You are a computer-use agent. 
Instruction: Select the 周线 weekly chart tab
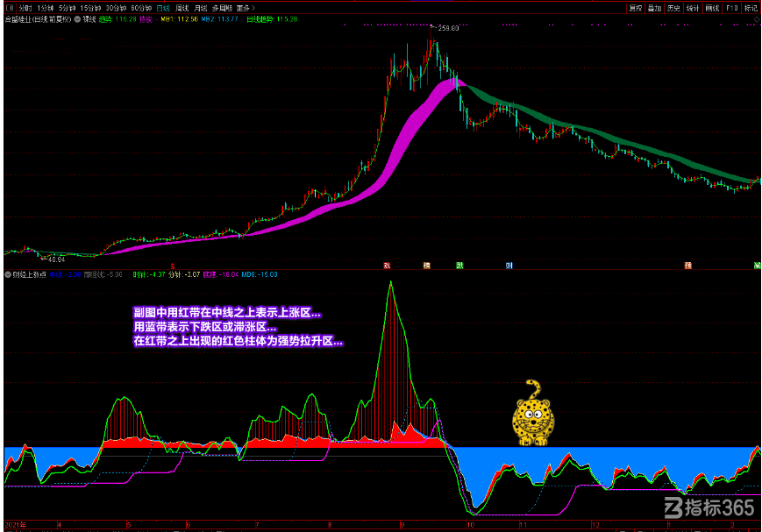point(182,8)
